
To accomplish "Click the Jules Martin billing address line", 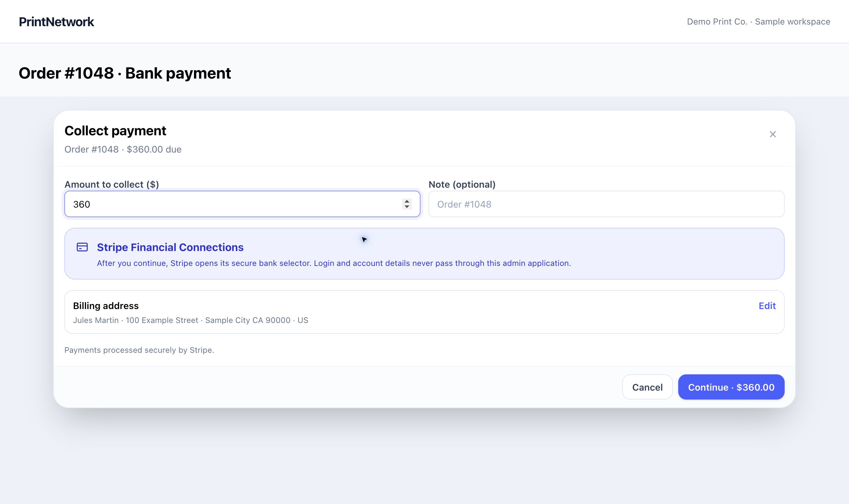I will tap(190, 320).
